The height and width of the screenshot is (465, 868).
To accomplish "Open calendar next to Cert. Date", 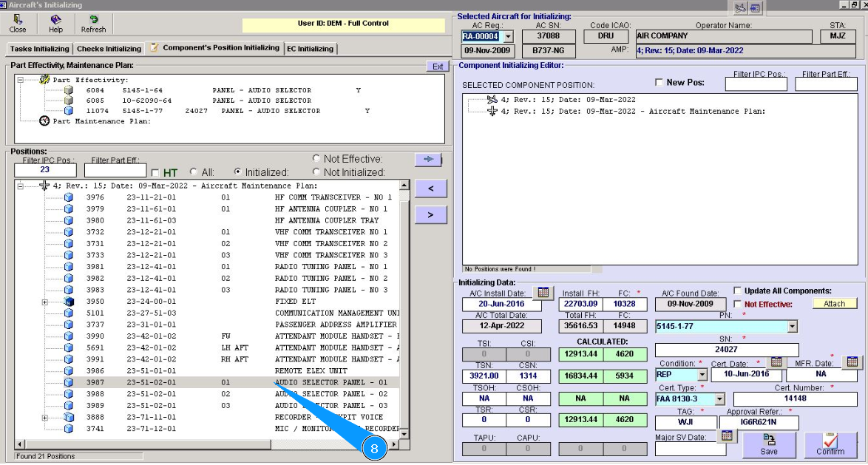I will click(776, 362).
